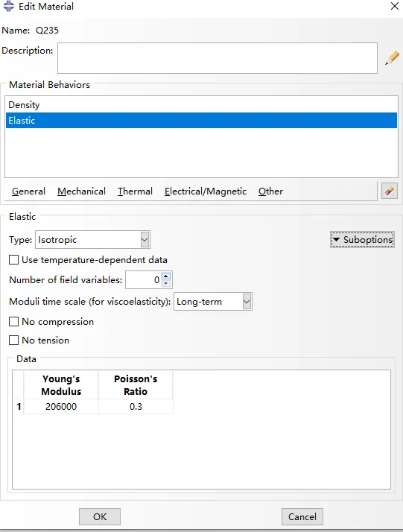Decrease the number of field variables

(x=166, y=284)
